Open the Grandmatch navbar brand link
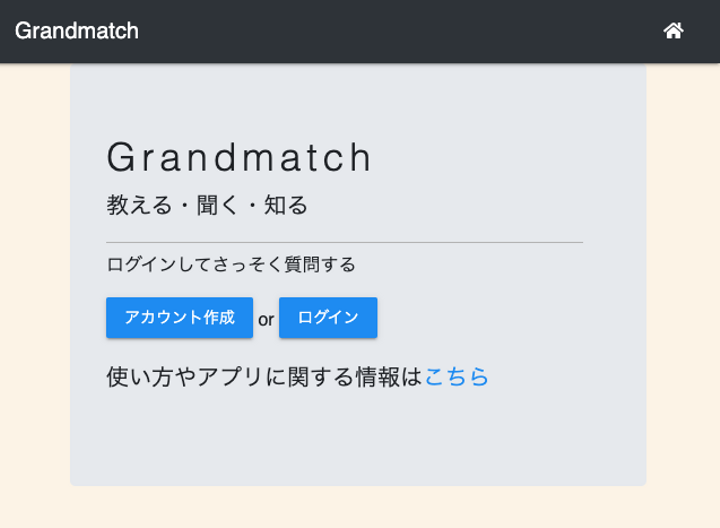The image size is (720, 528). click(x=77, y=31)
